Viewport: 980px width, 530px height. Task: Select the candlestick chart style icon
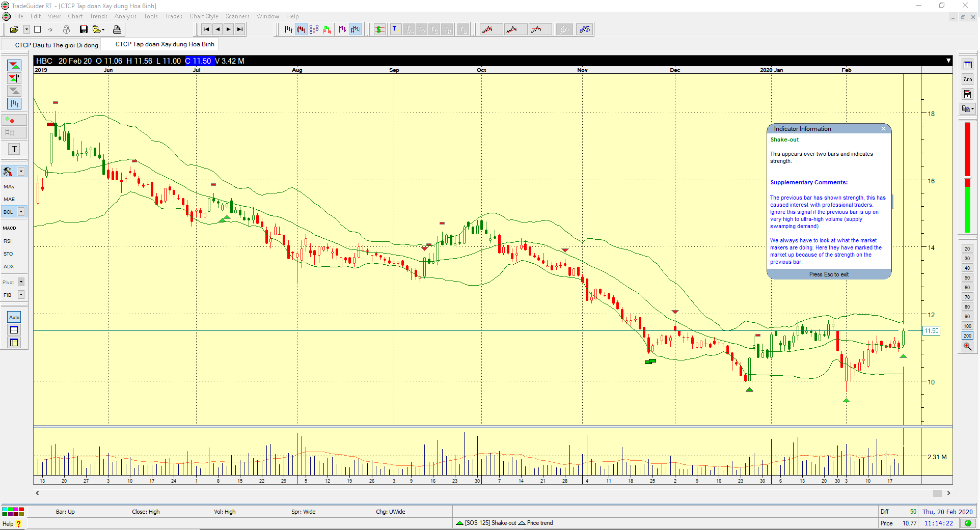302,30
